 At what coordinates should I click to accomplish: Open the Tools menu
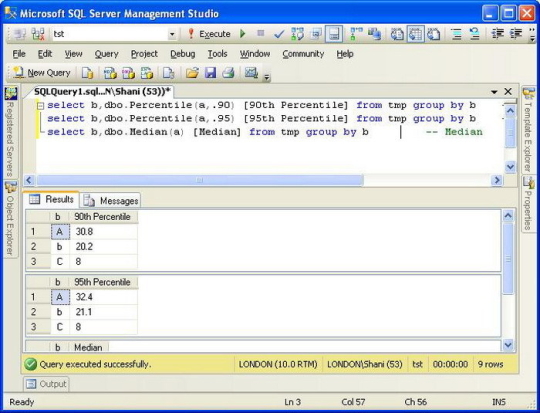tap(217, 54)
